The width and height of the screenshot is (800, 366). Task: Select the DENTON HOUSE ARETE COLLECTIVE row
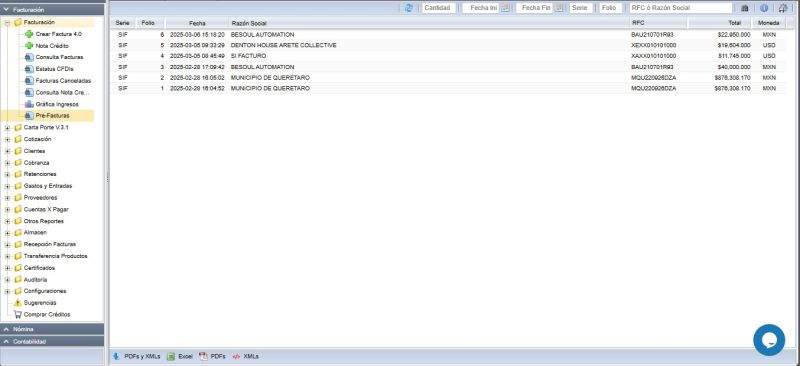(449, 45)
